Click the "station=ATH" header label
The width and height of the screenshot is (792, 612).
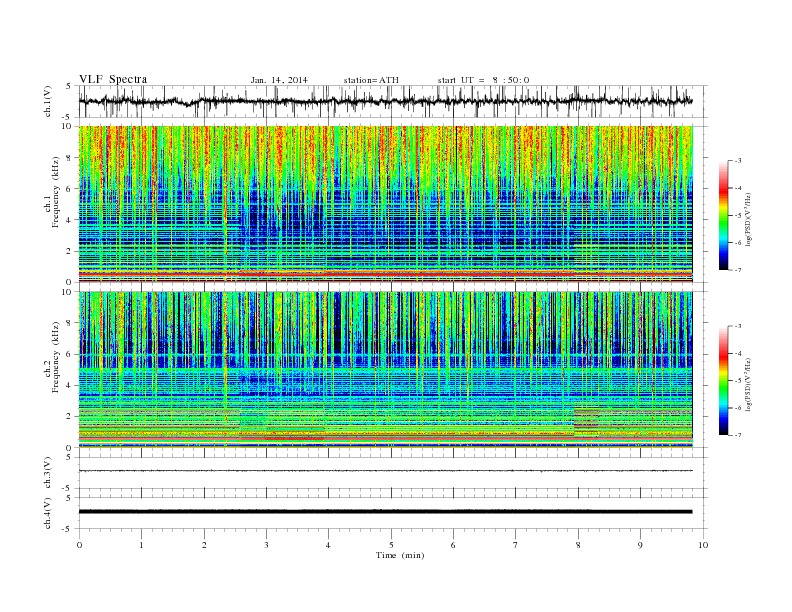371,80
